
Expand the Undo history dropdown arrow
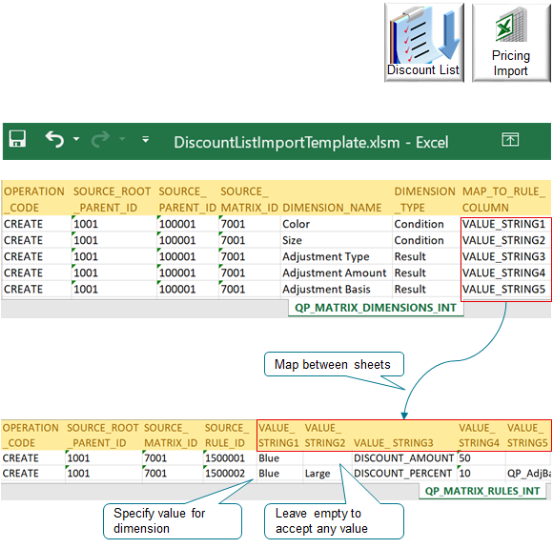click(x=76, y=139)
